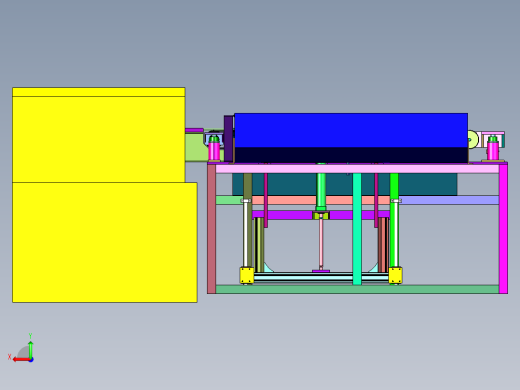Click the red X axis arrow of triad
The width and height of the screenshot is (520, 390).
[21, 360]
